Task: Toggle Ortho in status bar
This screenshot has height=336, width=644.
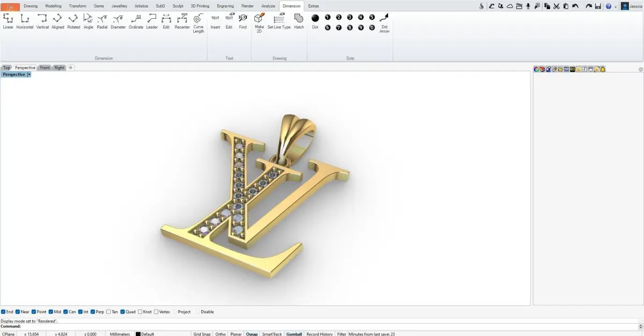Action: pos(221,334)
